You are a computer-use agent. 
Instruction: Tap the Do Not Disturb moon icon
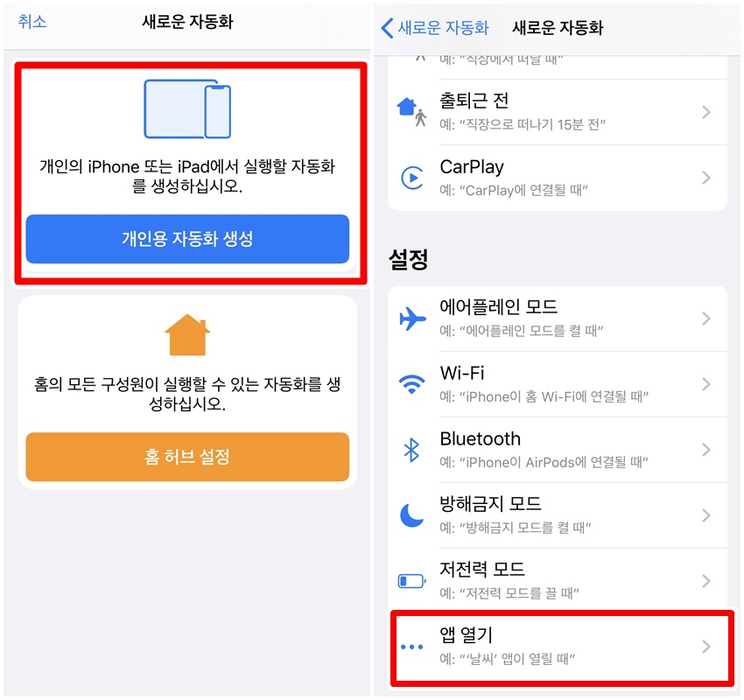tap(411, 515)
